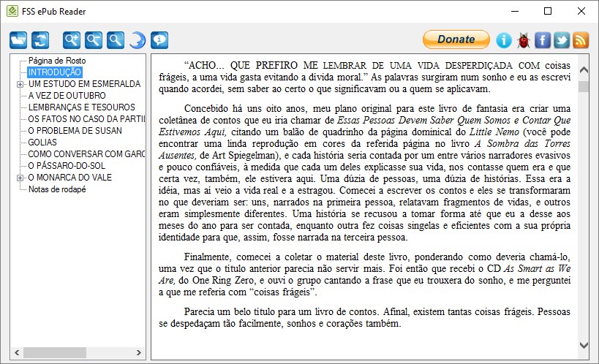Open O PROBLEMA DE SUSAN chapter
599x364 pixels.
click(75, 131)
